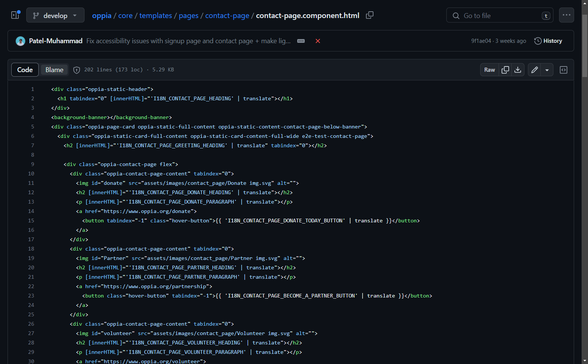The height and width of the screenshot is (364, 588).
Task: Copy the file path with the copy icon
Action: click(370, 15)
